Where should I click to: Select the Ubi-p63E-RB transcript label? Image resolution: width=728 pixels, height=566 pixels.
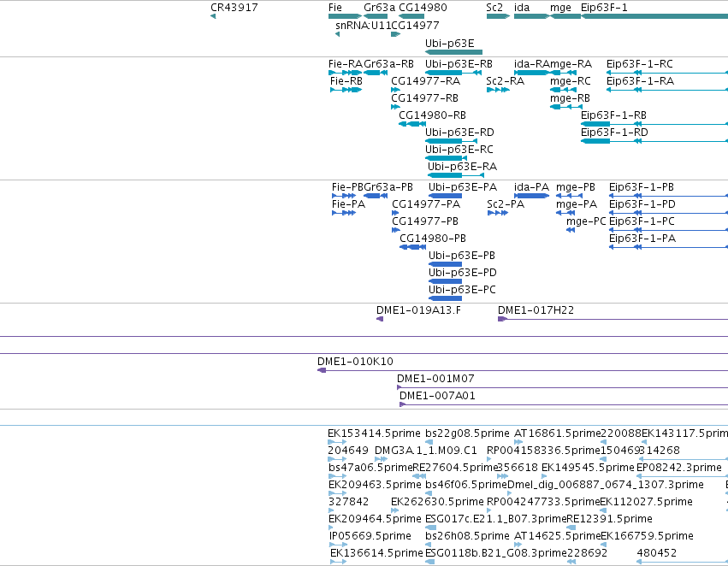click(x=459, y=64)
